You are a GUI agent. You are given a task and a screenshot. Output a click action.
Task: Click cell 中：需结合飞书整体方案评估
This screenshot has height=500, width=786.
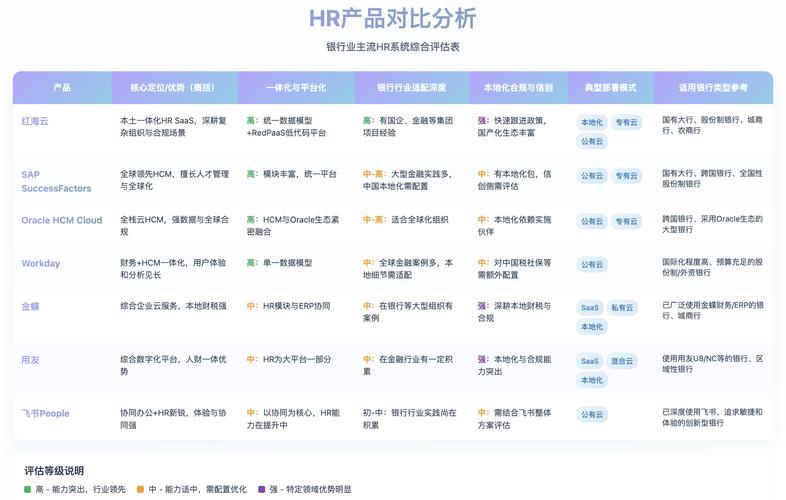(x=514, y=419)
